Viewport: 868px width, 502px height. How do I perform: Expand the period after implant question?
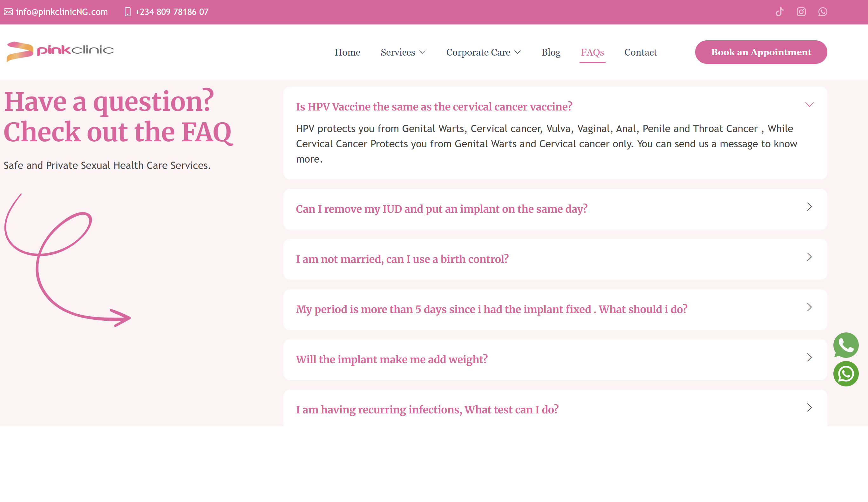(x=491, y=309)
